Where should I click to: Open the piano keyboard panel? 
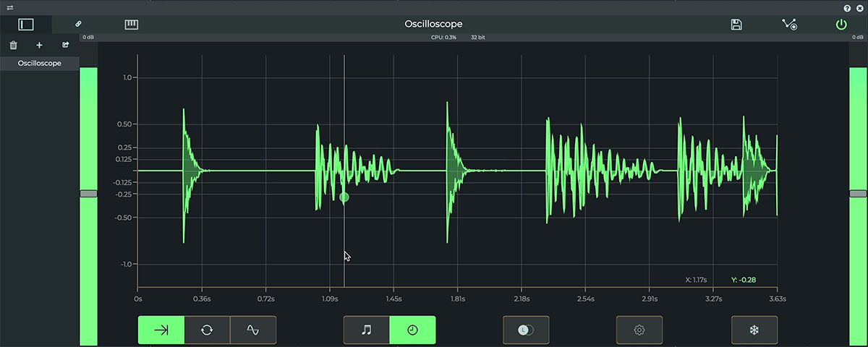click(x=131, y=25)
